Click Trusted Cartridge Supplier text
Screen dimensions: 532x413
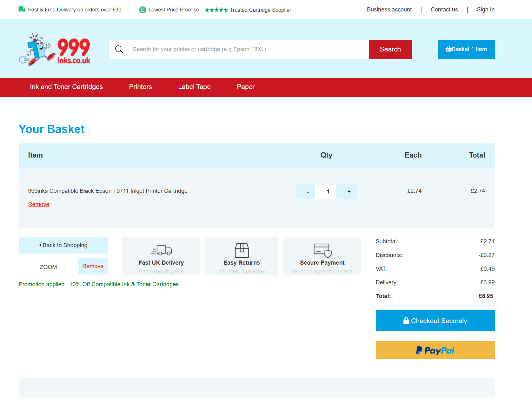click(x=261, y=10)
